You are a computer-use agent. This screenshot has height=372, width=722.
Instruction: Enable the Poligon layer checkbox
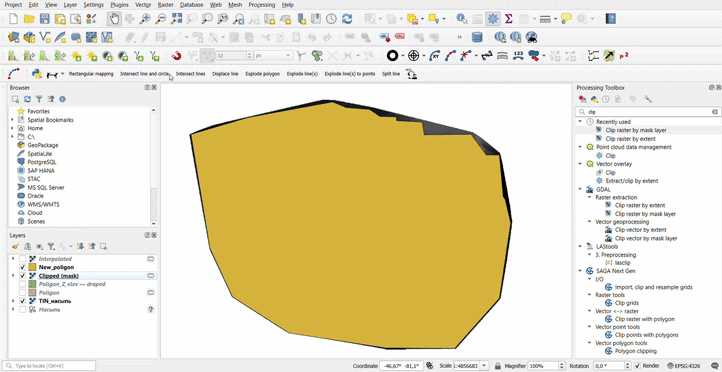(22, 292)
